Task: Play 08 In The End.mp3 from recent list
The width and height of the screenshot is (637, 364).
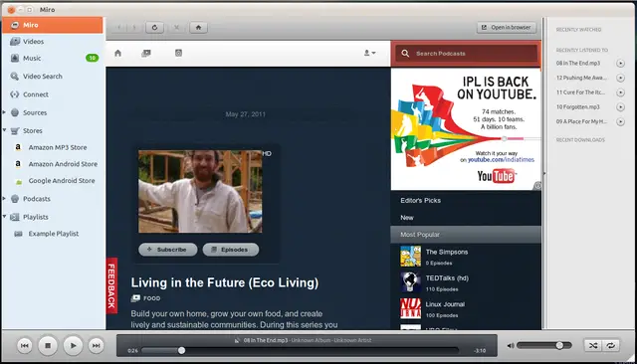Action: 620,63
